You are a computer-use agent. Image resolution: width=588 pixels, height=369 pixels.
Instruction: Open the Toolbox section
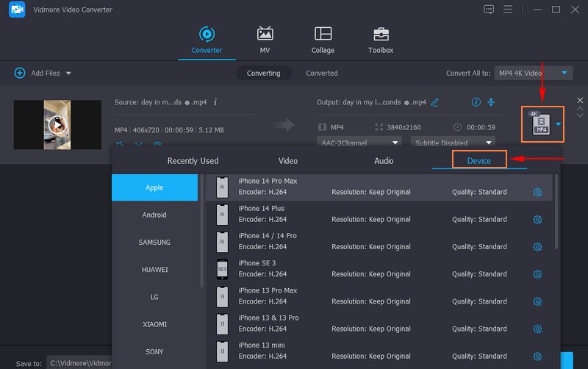[381, 40]
